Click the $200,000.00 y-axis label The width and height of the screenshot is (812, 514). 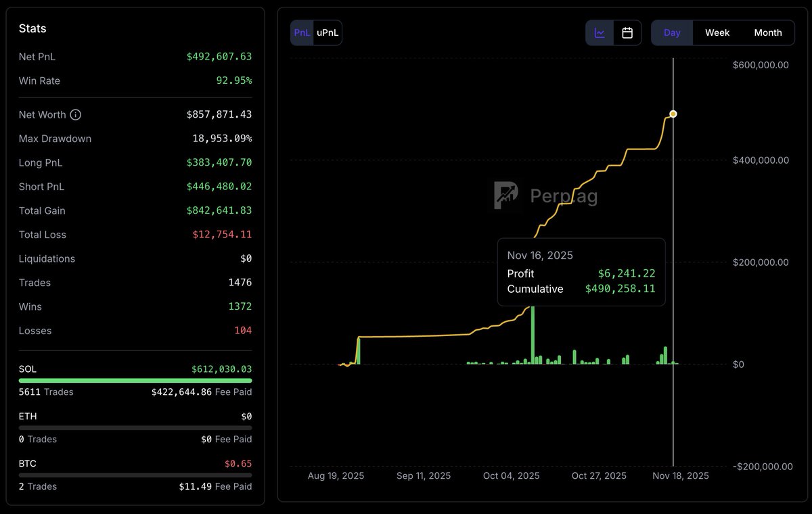tap(761, 262)
